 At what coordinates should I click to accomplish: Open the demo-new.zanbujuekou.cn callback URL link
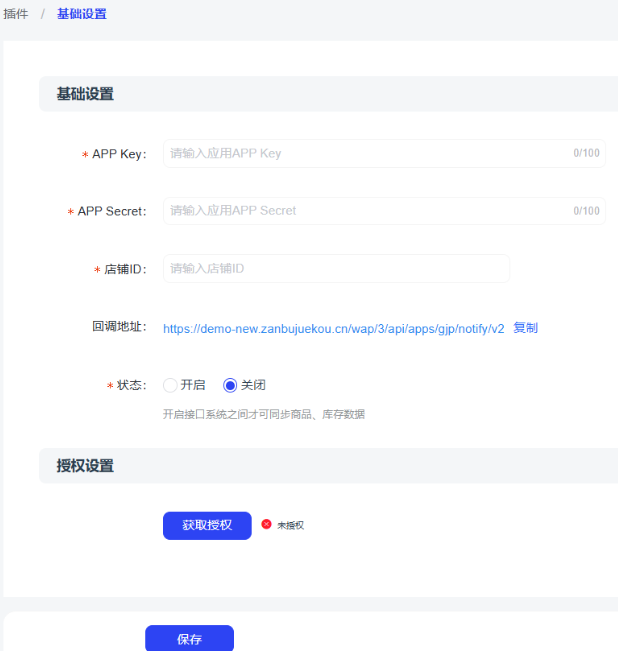(x=334, y=328)
